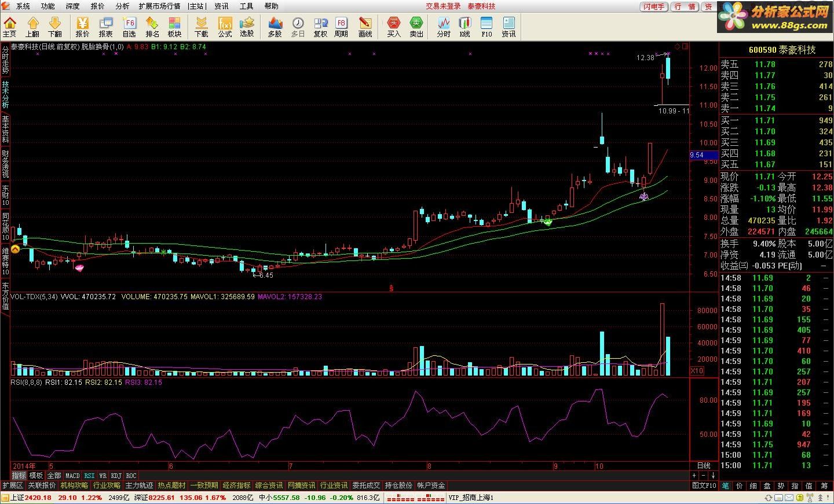Screen dimensions: 834x504
Task: Click VIP_招商上海1 server status
Action: [471, 498]
